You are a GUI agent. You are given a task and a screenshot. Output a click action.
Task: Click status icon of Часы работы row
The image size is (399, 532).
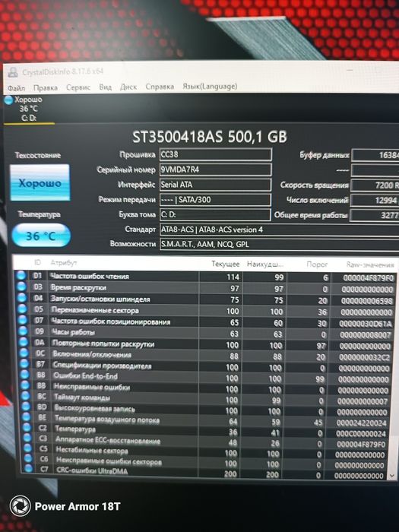pyautogui.click(x=23, y=331)
